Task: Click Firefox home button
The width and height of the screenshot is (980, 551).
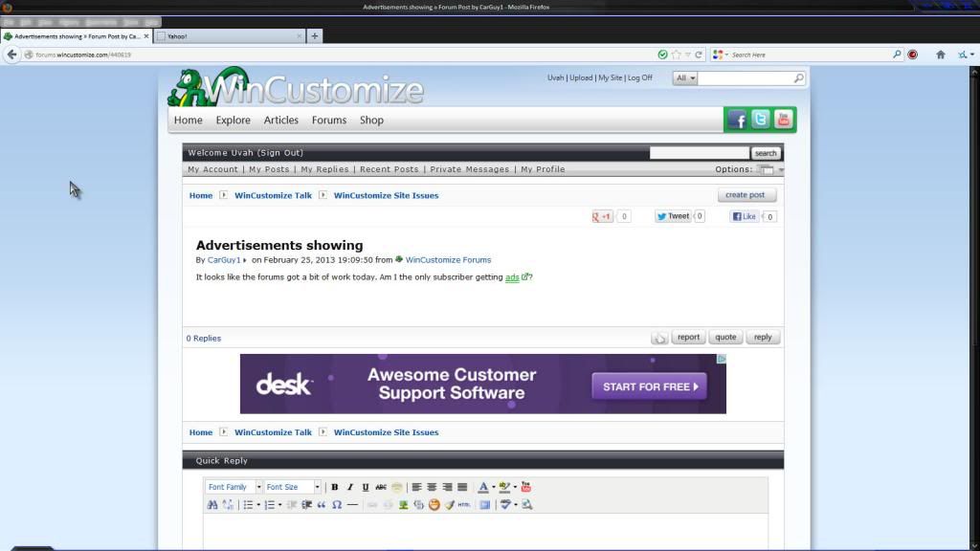Action: [941, 55]
